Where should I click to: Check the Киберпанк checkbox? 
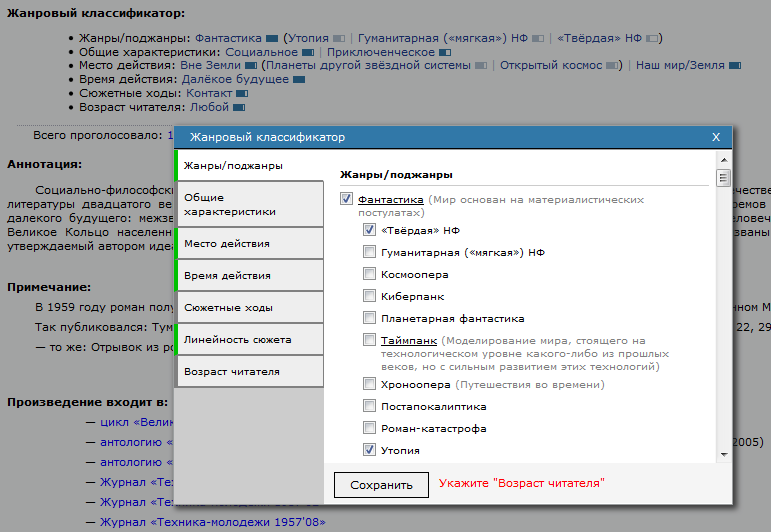369,296
